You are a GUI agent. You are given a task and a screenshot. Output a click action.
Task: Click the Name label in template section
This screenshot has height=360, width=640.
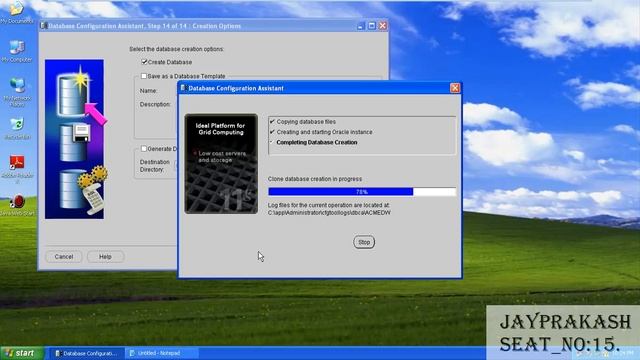[x=148, y=91]
